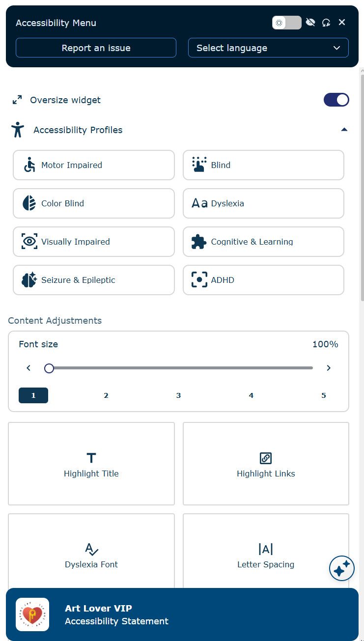Viewport: 364px width, 641px height.
Task: Select the Motor Impaired profile icon
Action: click(x=29, y=165)
